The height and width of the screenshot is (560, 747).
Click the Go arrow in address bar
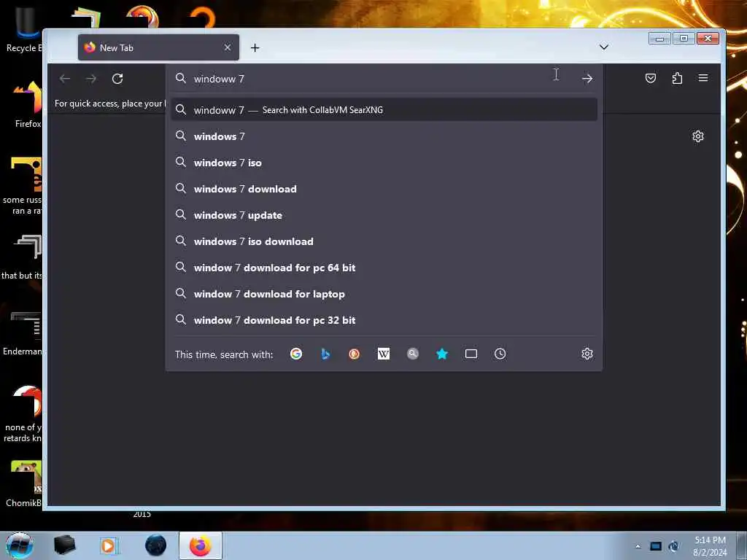587,79
